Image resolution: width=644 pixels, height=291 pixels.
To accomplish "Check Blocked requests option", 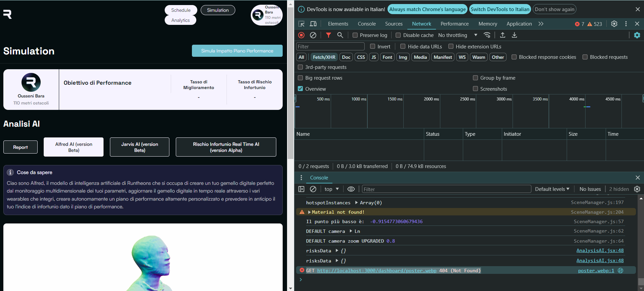I will [x=585, y=57].
